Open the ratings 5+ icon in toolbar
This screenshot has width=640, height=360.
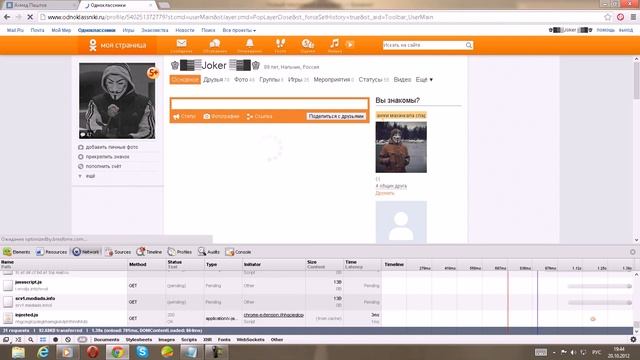point(307,45)
